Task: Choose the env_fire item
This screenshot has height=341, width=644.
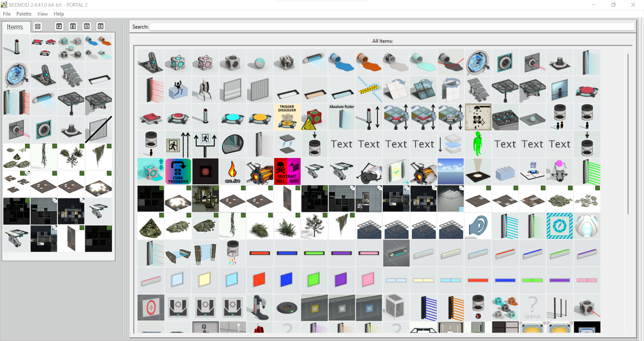Action: [x=232, y=171]
